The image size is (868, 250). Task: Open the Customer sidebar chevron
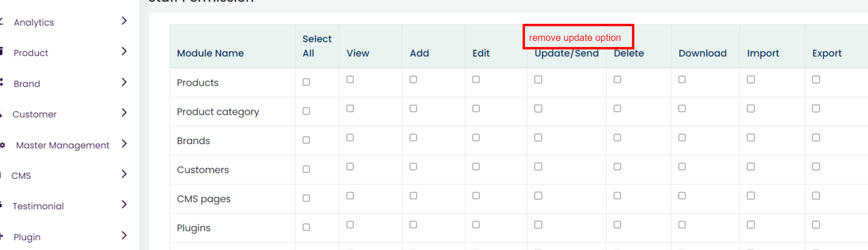pos(124,112)
